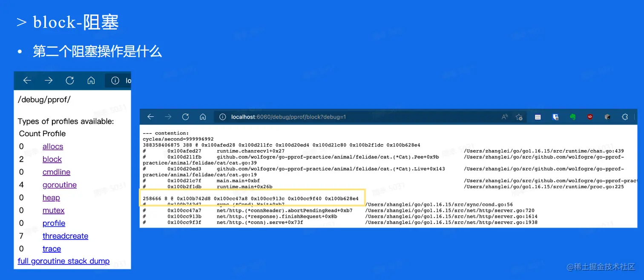
Task: Click the 'main.main+0xbf' frame
Action: (238, 181)
